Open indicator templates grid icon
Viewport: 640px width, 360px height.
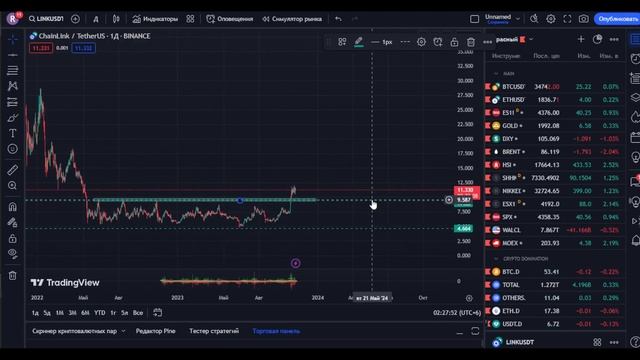(190, 19)
